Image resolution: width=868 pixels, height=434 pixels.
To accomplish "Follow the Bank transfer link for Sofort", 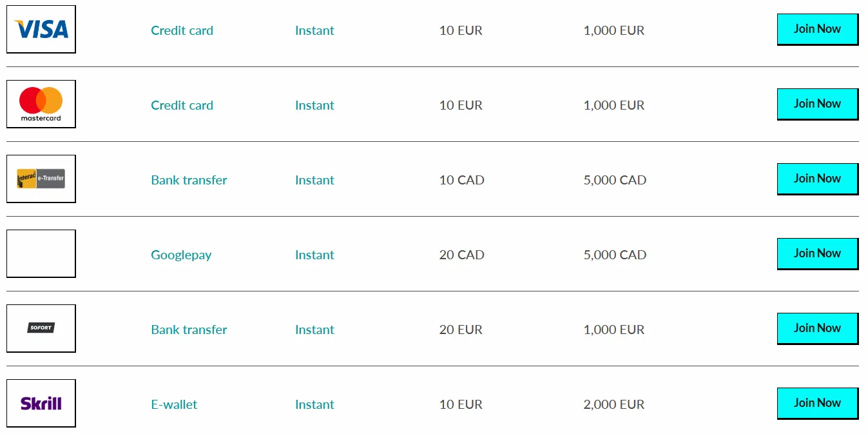I will (189, 330).
